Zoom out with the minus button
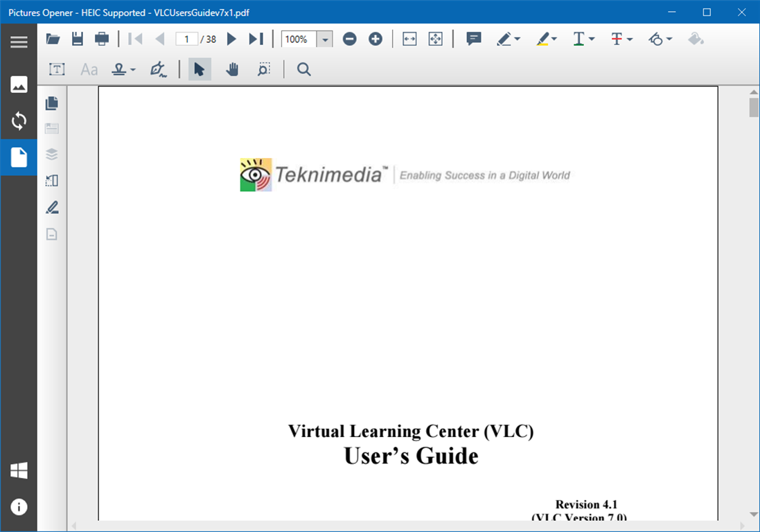Viewport: 760px width, 532px height. click(349, 39)
